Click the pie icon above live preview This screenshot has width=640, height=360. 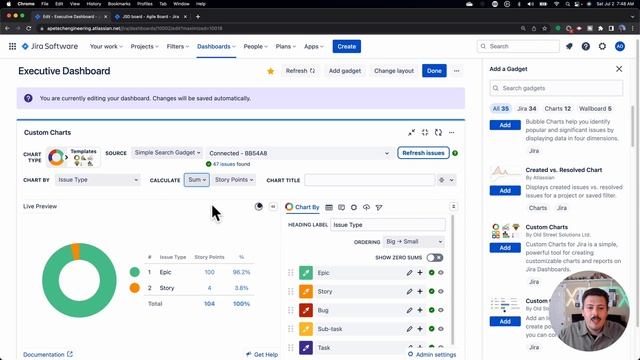pyautogui.click(x=258, y=207)
